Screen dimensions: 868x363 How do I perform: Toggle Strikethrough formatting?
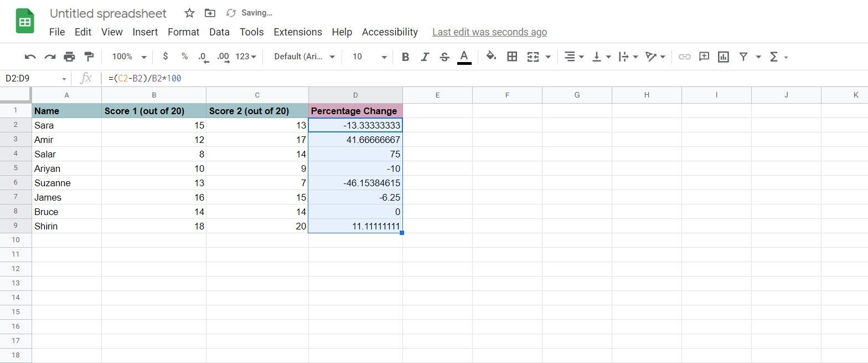444,57
